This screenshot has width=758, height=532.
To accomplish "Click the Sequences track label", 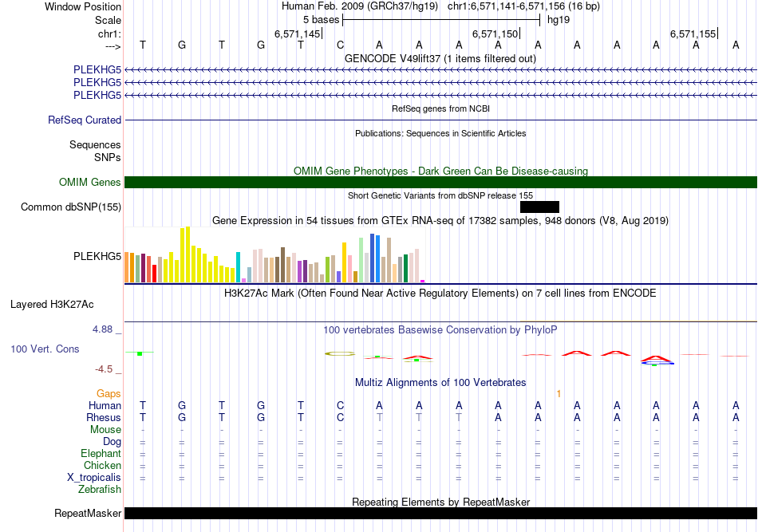I will click(95, 144).
